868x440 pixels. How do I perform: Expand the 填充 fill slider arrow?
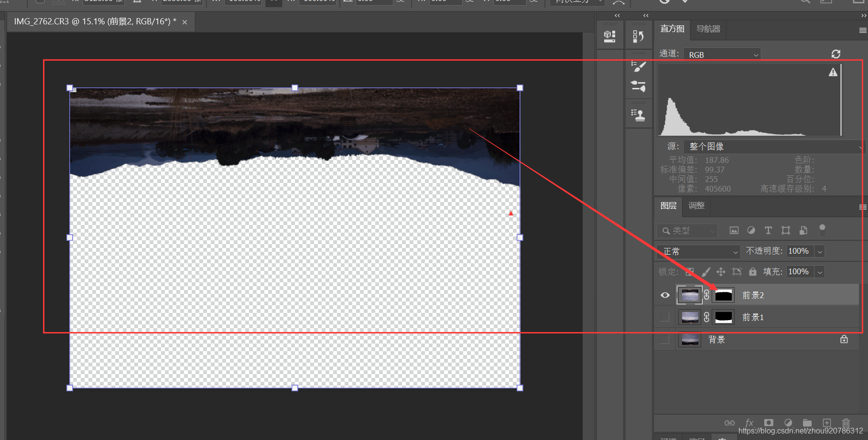pyautogui.click(x=820, y=272)
